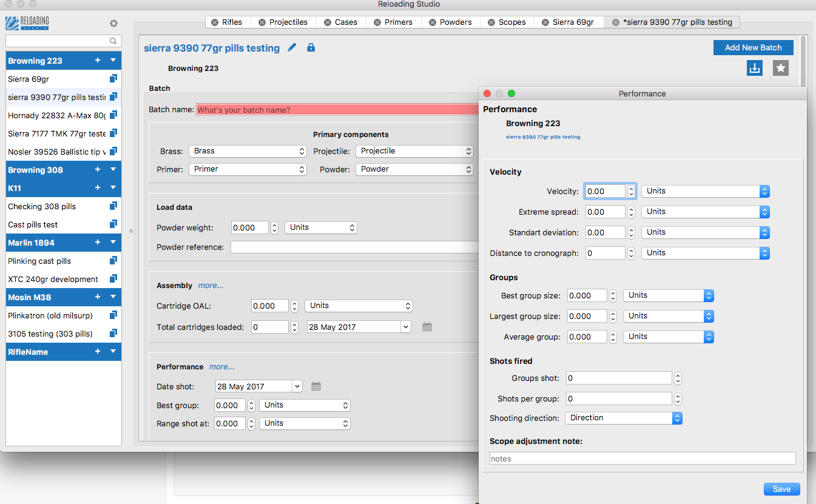Collapse Browning 223 rifle group arrow
Screen dimensions: 816x504
point(113,60)
